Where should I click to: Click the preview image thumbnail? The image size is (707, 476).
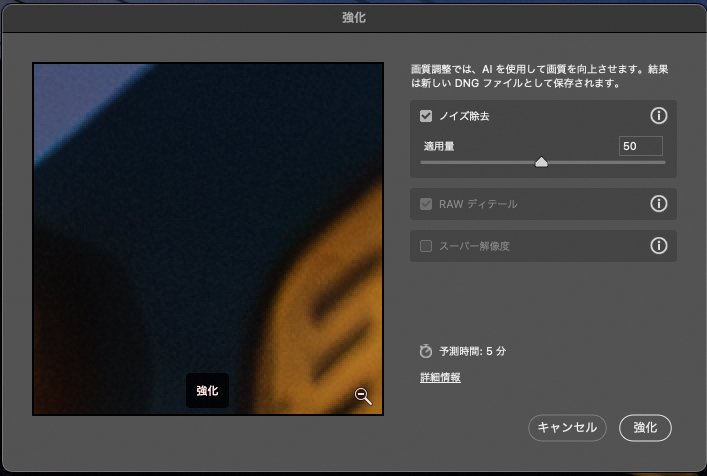click(208, 239)
